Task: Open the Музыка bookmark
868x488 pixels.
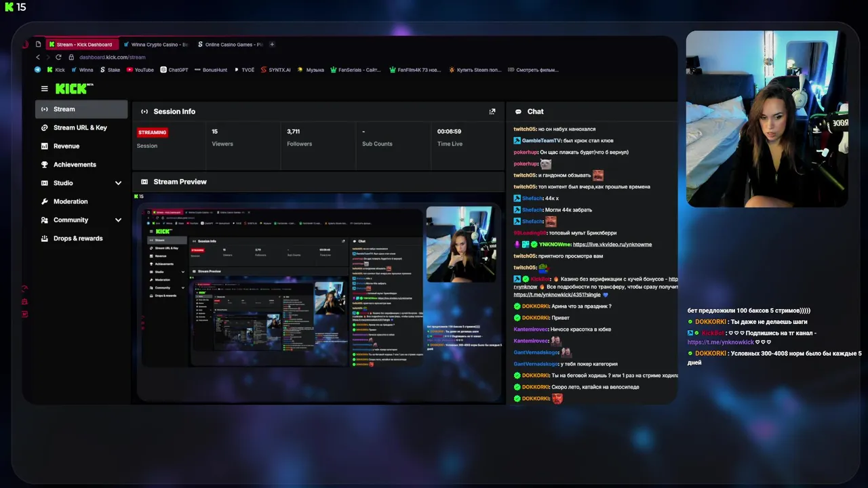Action: click(311, 69)
